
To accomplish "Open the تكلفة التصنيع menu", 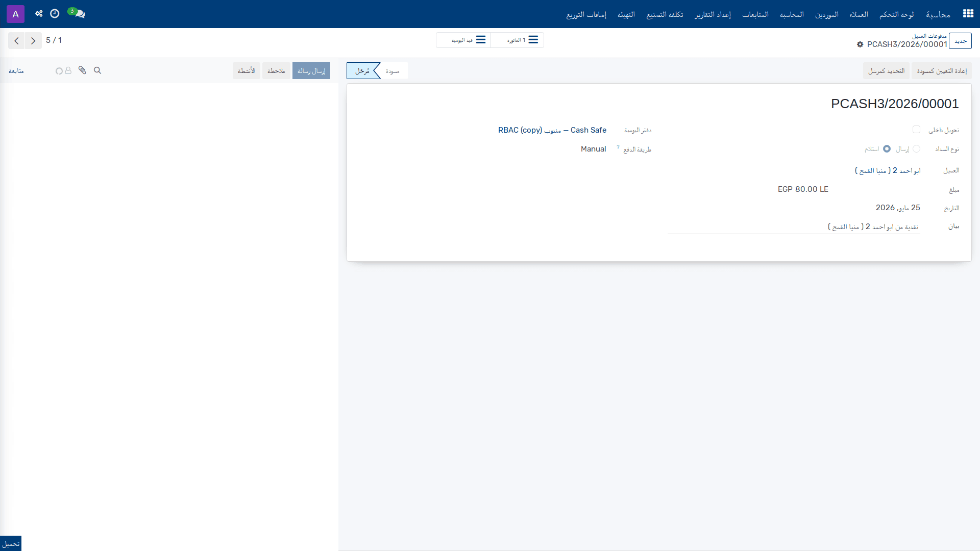I will [x=665, y=14].
